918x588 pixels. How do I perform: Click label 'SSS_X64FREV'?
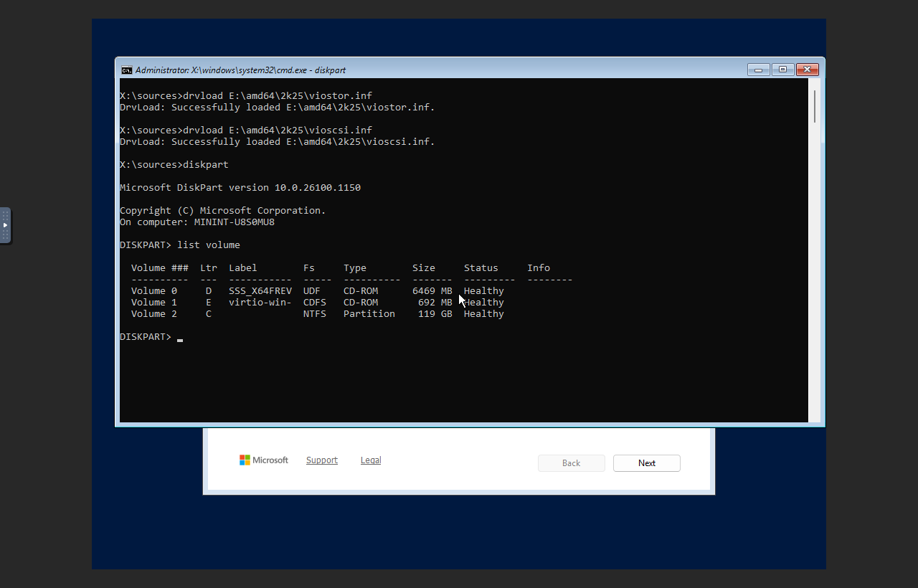tap(260, 291)
